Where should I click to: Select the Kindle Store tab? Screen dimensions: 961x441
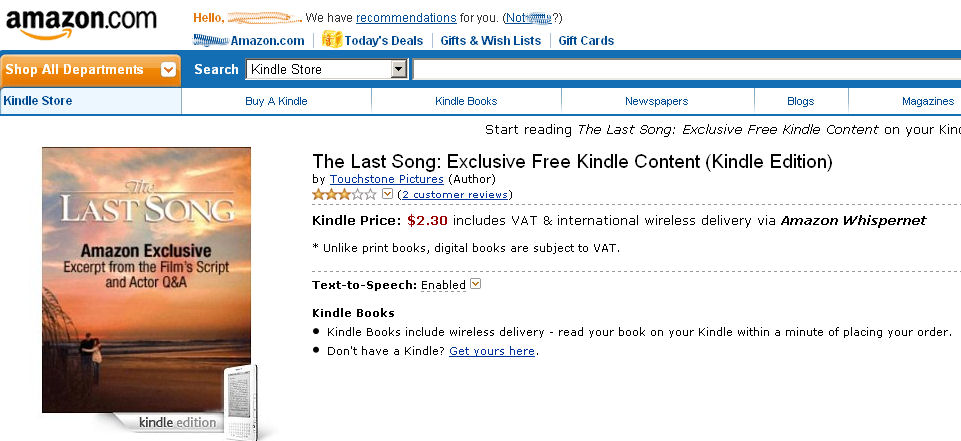click(x=38, y=101)
